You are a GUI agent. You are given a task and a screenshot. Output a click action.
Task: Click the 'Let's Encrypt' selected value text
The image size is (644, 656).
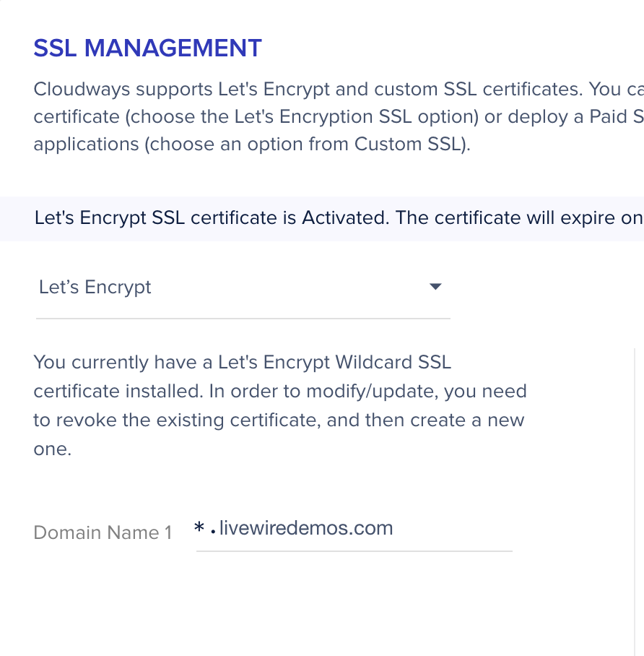(95, 287)
